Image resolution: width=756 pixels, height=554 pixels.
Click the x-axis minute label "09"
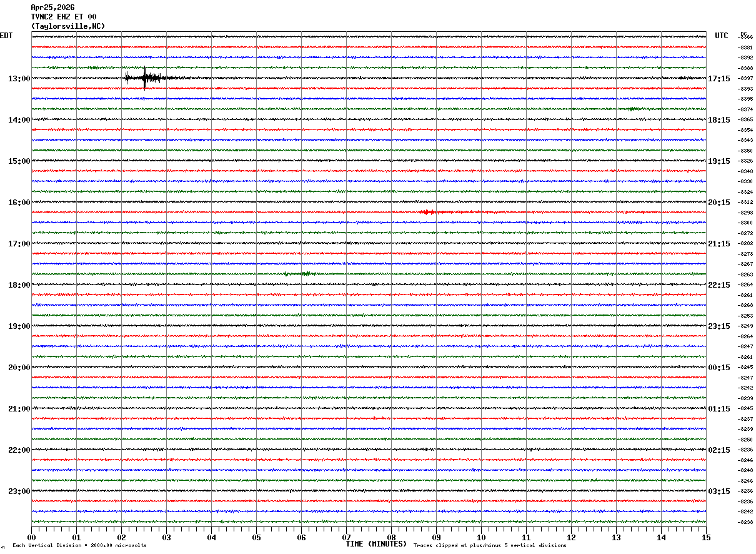(436, 538)
